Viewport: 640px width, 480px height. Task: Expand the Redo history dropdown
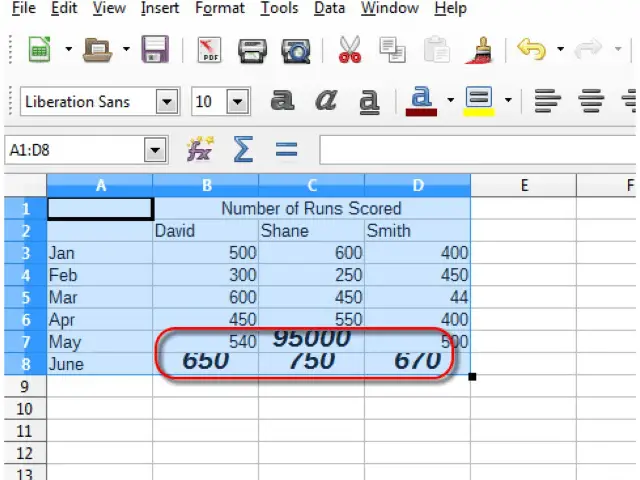[x=618, y=49]
